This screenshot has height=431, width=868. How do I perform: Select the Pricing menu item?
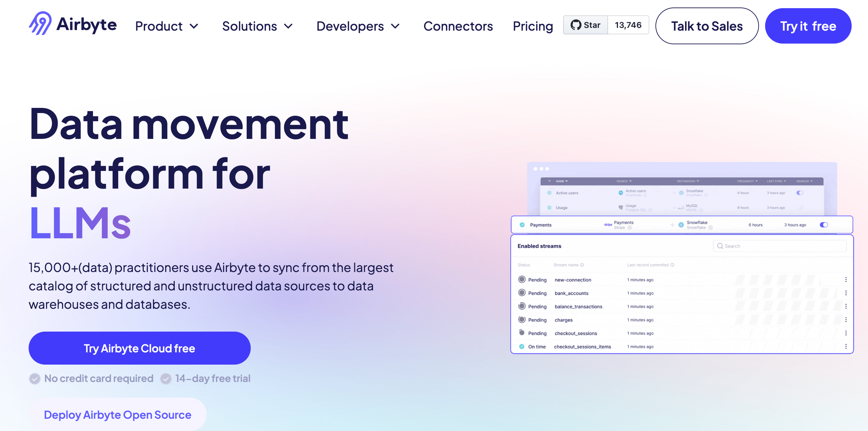[532, 25]
